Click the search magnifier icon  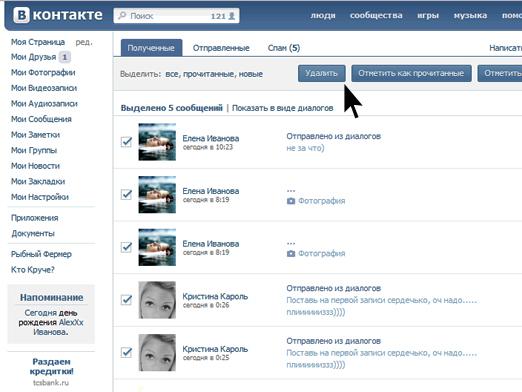pos(122,16)
